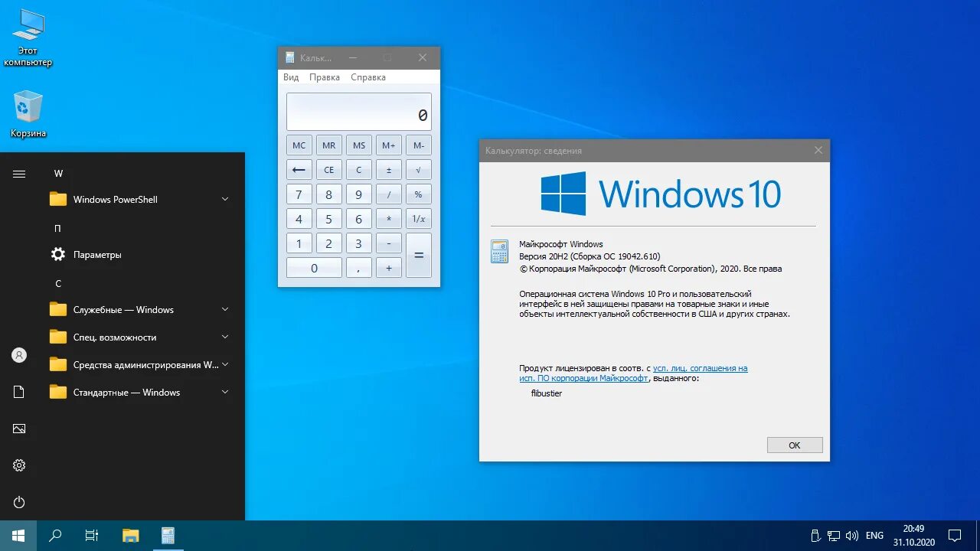Open Параметры gear item in Start
The image size is (980, 551).
coord(138,254)
